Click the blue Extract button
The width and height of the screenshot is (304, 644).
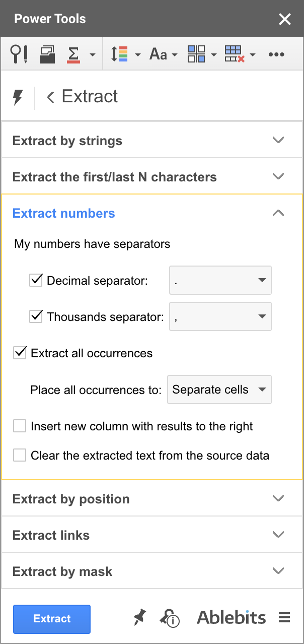click(52, 619)
